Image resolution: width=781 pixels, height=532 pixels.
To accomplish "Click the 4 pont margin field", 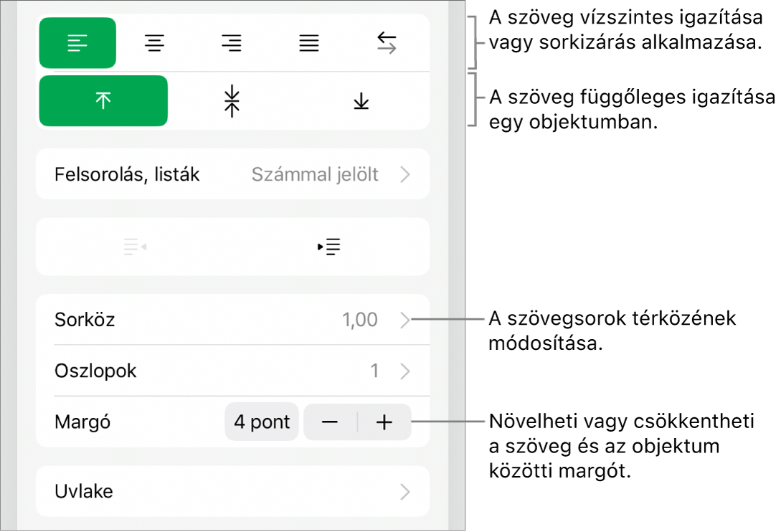I will [262, 422].
